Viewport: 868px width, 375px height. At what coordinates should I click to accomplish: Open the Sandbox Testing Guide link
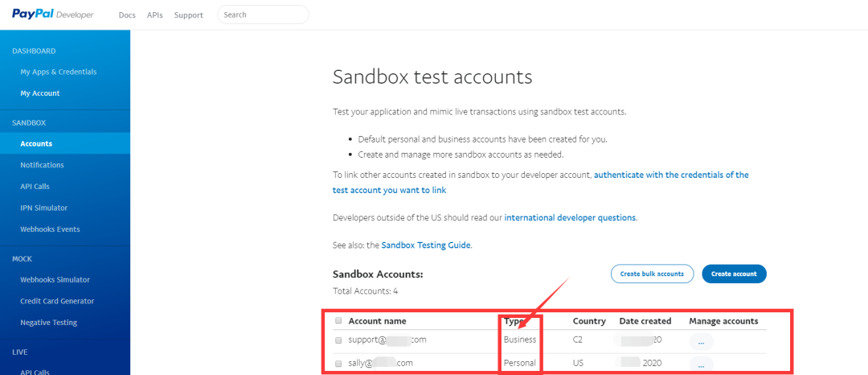pos(426,245)
